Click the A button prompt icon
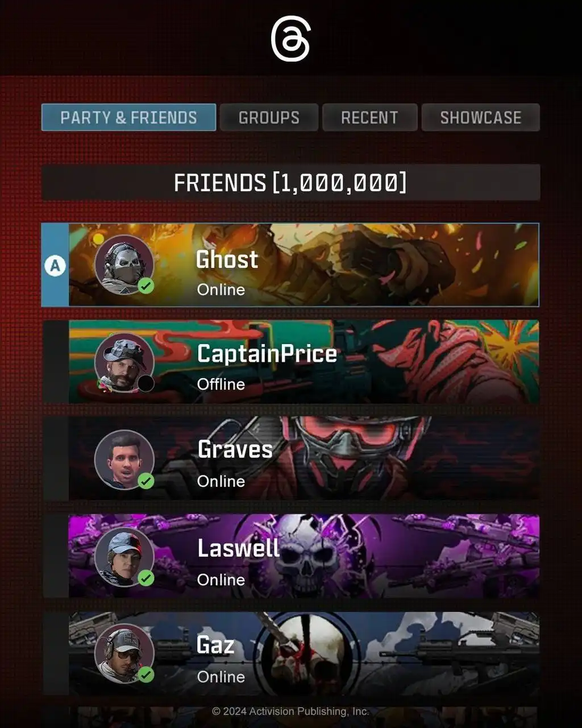582x728 pixels. pyautogui.click(x=55, y=266)
